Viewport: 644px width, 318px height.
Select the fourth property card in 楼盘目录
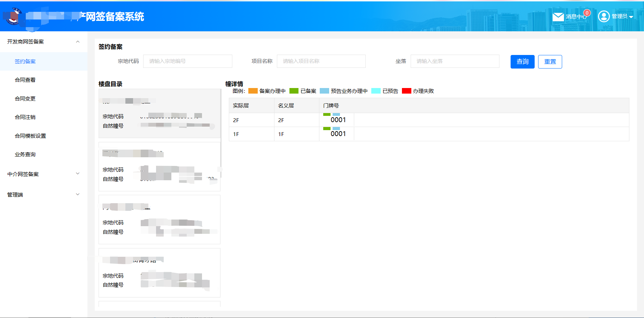click(x=160, y=273)
